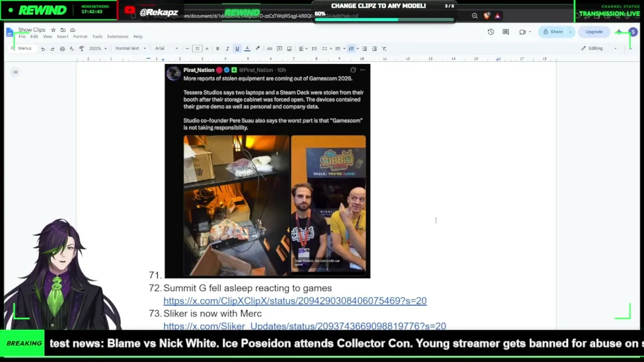
Task: Increase paragraph indent
Action: (x=374, y=49)
